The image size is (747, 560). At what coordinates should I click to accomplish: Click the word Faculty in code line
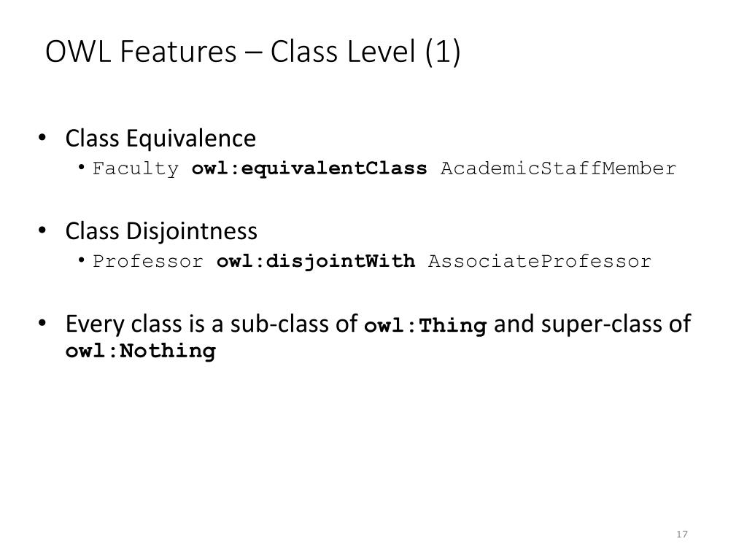point(135,169)
